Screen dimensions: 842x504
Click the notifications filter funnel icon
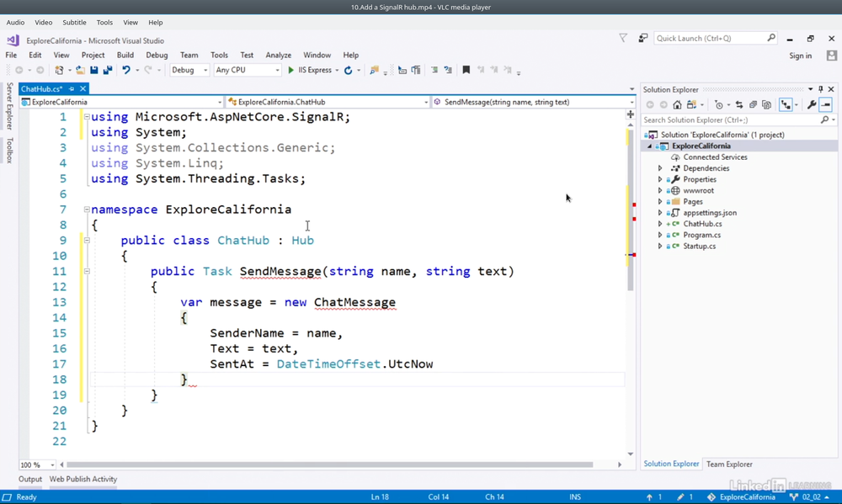[623, 38]
